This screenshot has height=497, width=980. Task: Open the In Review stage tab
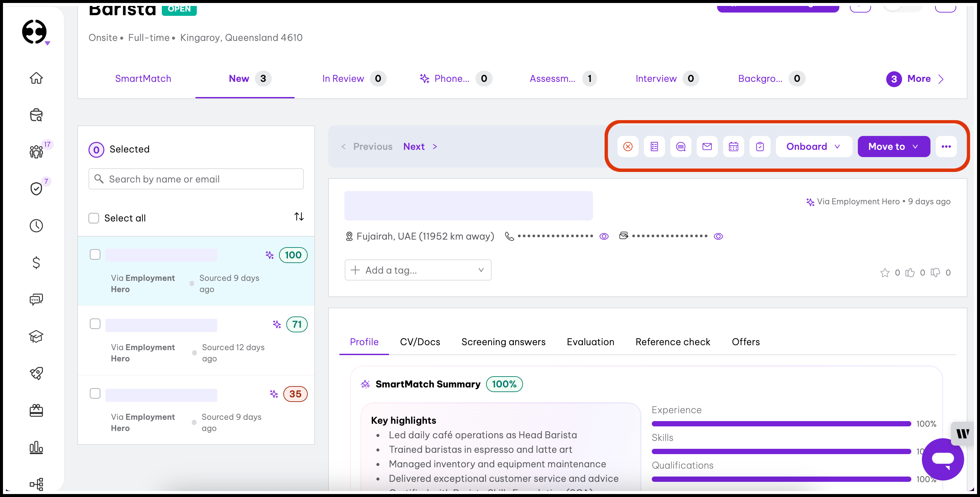coord(343,79)
